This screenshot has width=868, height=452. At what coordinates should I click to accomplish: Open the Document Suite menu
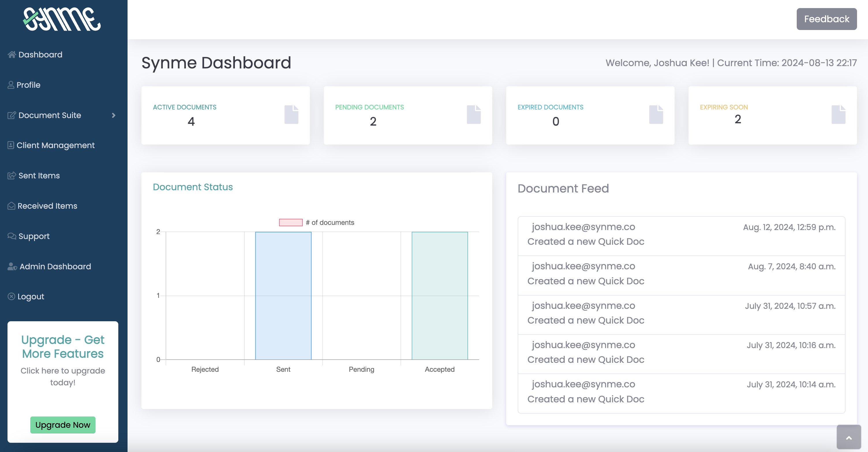click(x=50, y=115)
